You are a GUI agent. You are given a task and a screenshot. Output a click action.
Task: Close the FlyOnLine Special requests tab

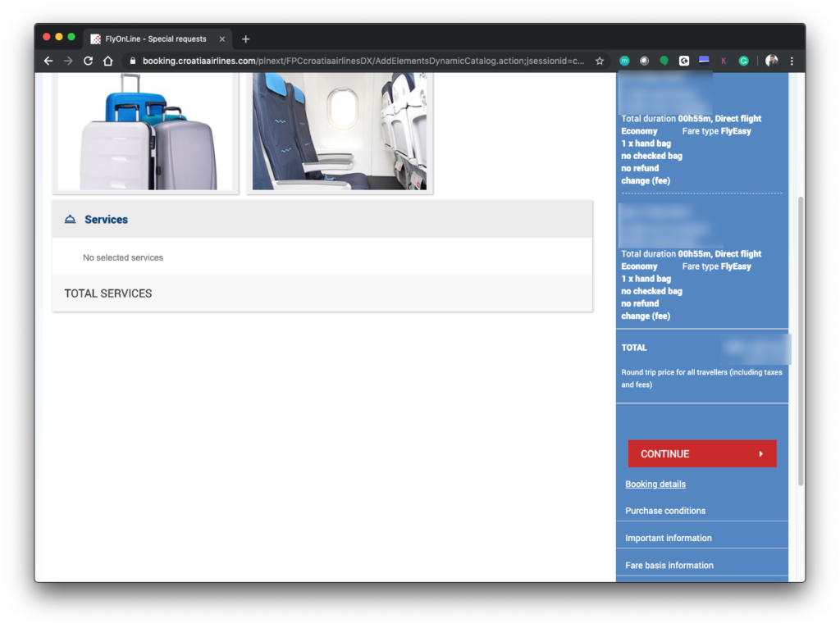click(221, 39)
